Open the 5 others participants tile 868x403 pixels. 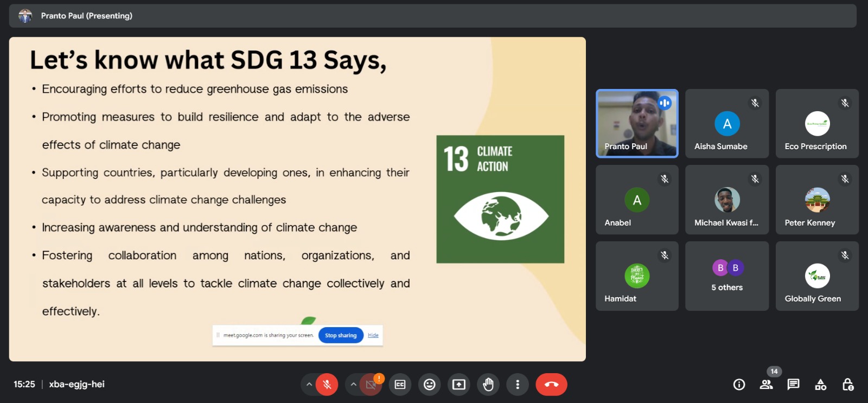(x=727, y=276)
